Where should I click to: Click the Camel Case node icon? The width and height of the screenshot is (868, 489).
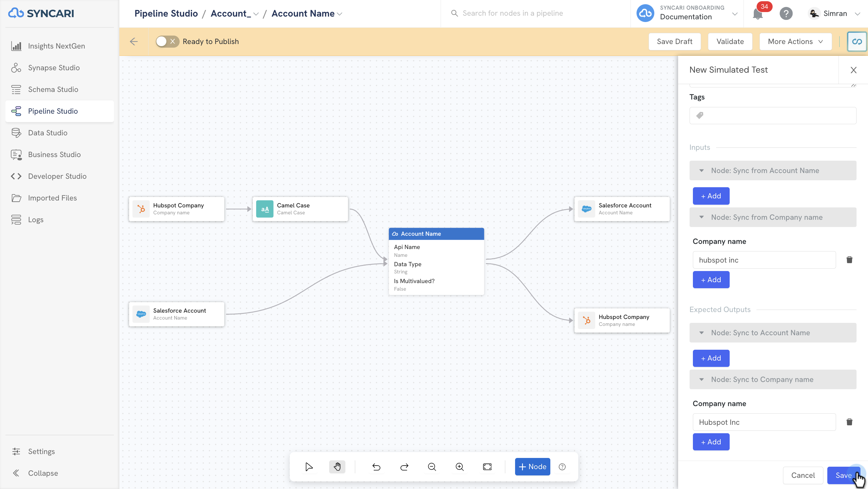(265, 209)
